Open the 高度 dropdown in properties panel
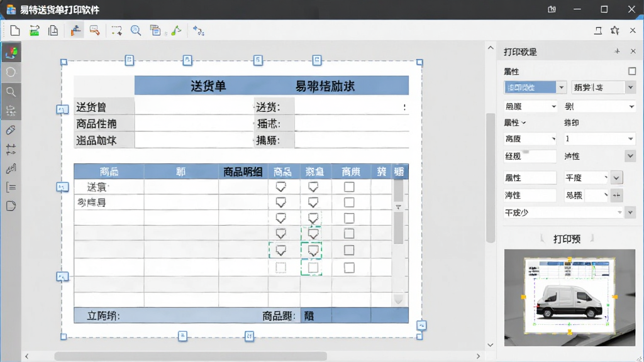This screenshot has height=362, width=644. pyautogui.click(x=530, y=139)
